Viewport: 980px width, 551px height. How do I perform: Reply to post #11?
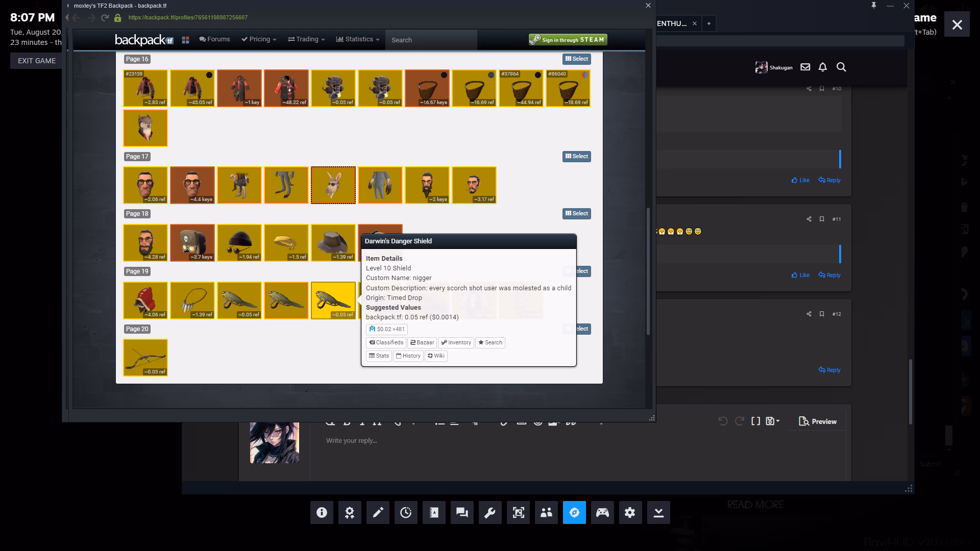(829, 275)
